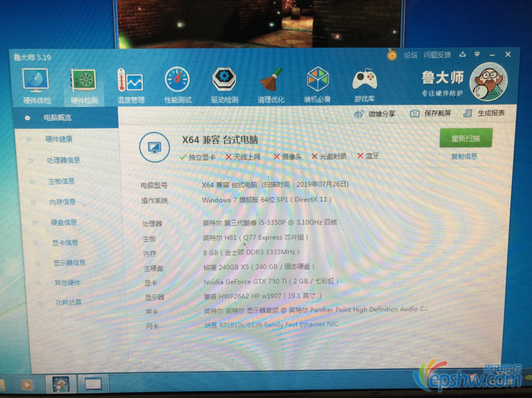Click the gold medal icon in title bar

pyautogui.click(x=392, y=54)
